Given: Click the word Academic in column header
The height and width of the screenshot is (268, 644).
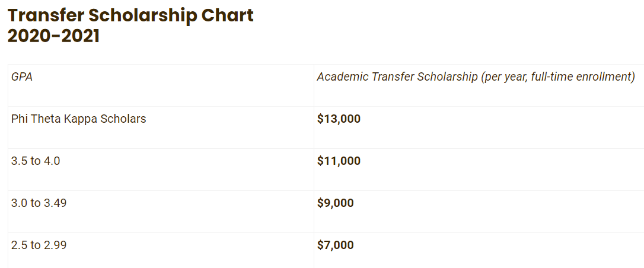Looking at the screenshot, I should pyautogui.click(x=342, y=77).
